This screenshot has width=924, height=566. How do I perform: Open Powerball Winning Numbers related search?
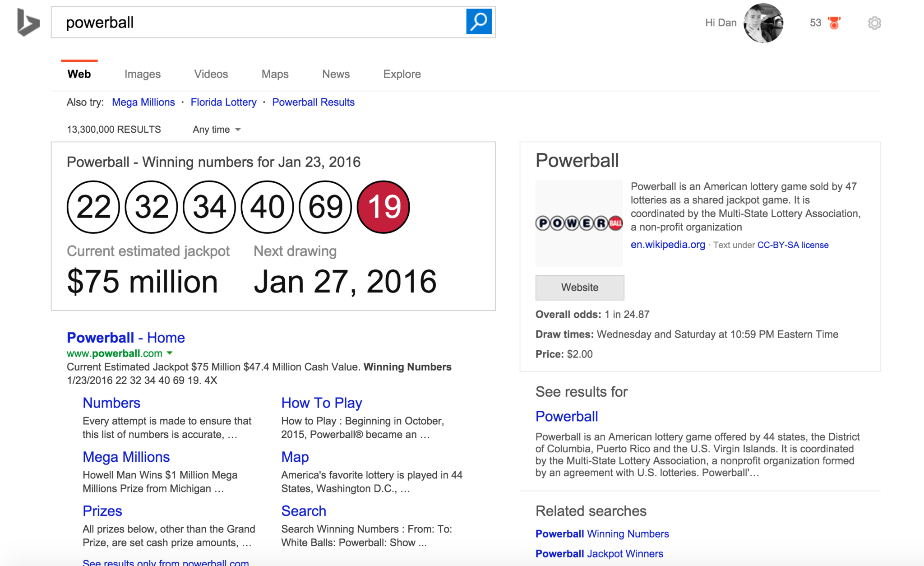pos(602,534)
